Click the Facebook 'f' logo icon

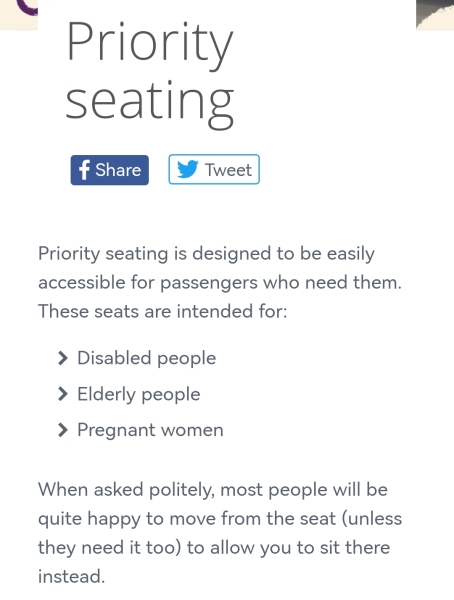[x=84, y=170]
